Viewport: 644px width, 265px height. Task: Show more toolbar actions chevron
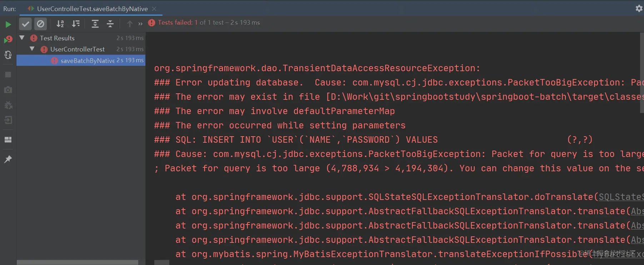(x=140, y=24)
